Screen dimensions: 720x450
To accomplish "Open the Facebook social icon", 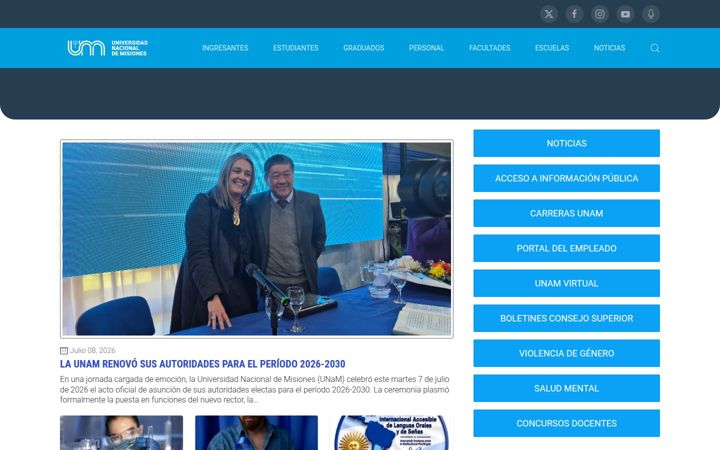I will coord(574,14).
